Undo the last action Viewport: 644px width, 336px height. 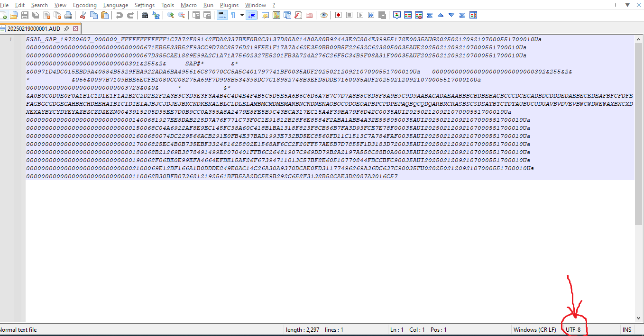[x=119, y=15]
